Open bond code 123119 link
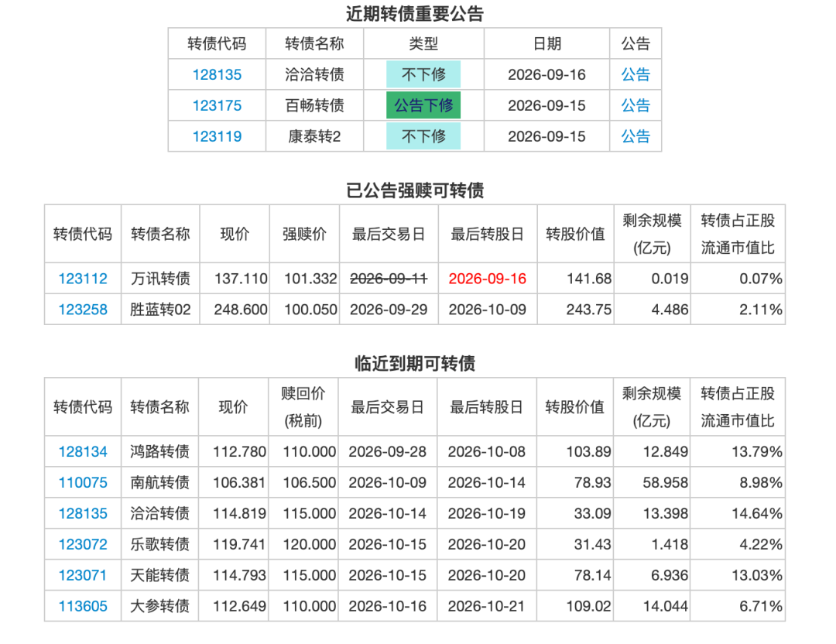The width and height of the screenshot is (836, 644). [x=217, y=136]
